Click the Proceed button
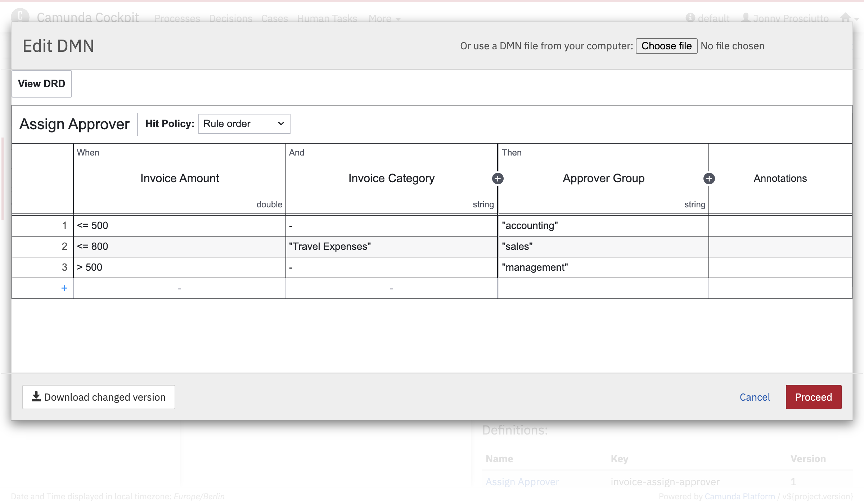This screenshot has width=864, height=504. [x=813, y=397]
